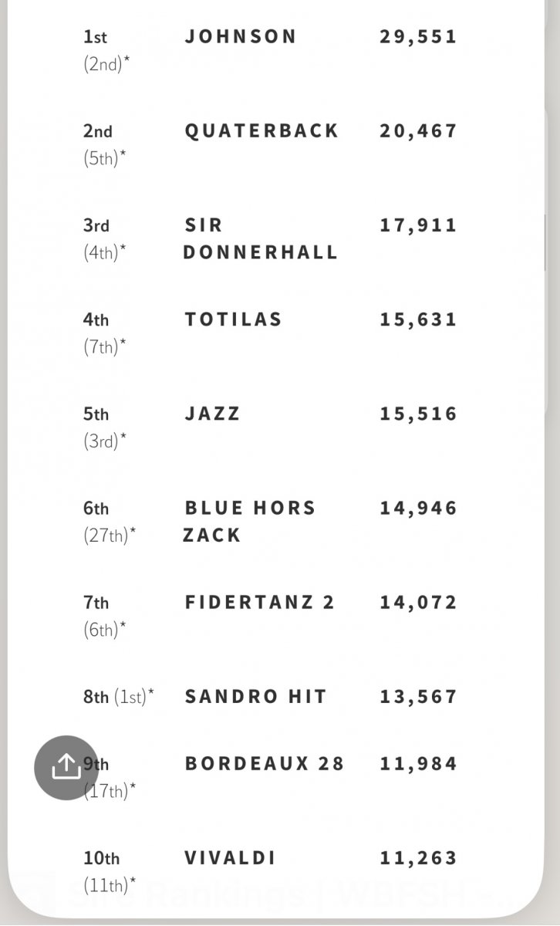560x926 pixels.
Task: Open the BORDEAUX 28 entry
Action: 264,763
